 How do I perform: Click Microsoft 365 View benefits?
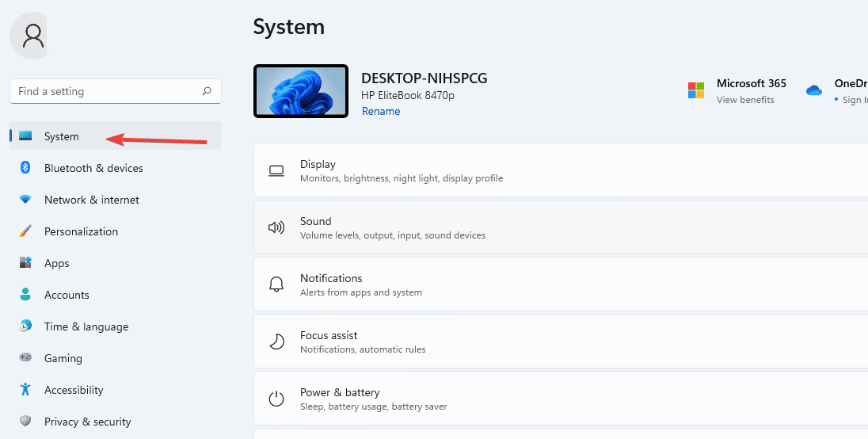[x=745, y=100]
